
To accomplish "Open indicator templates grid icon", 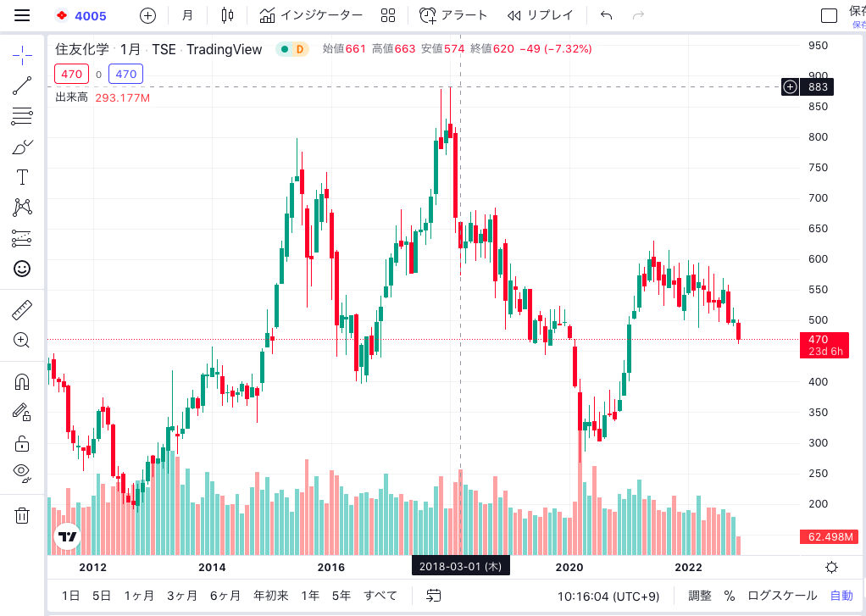I will click(388, 15).
